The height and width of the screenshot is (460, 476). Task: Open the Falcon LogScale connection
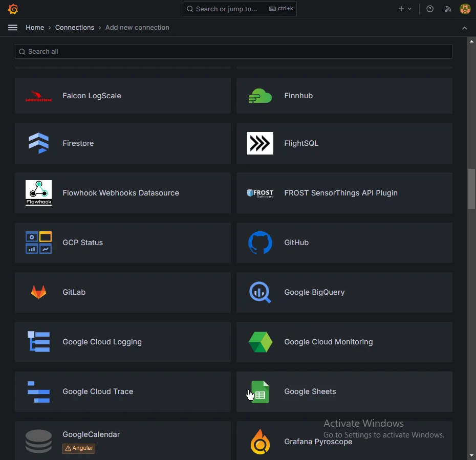(123, 96)
